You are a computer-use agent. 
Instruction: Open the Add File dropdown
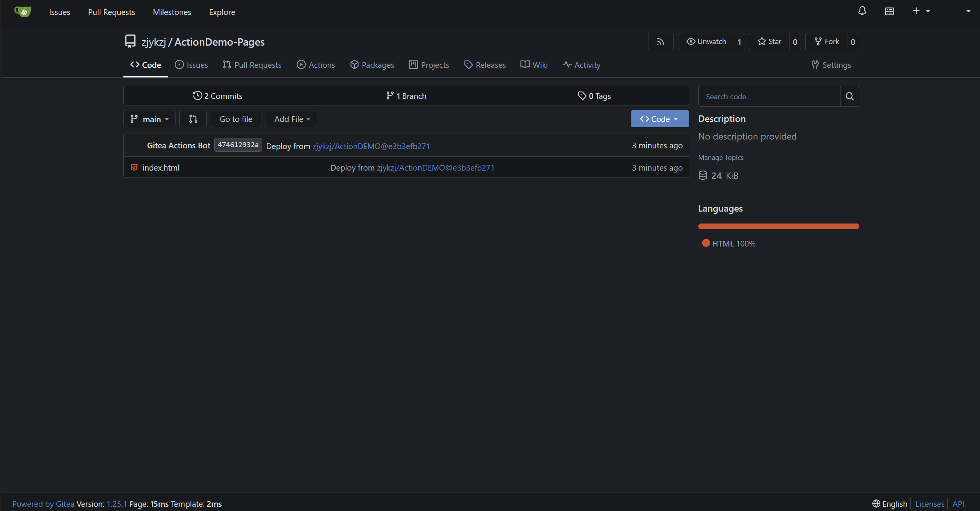point(291,119)
